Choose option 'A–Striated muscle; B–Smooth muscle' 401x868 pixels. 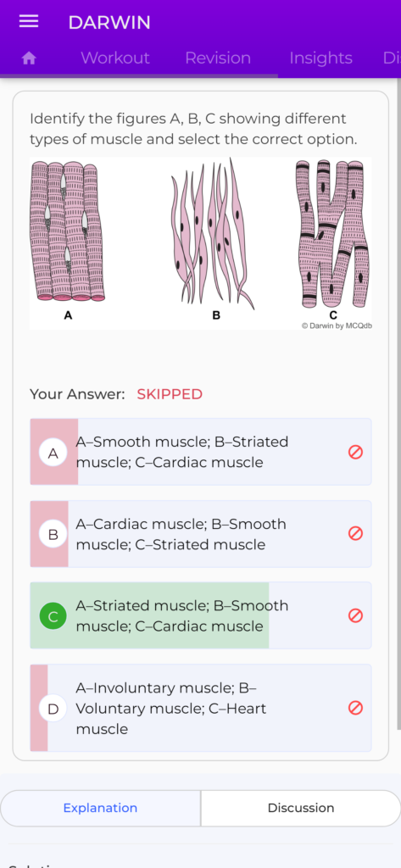coord(200,615)
